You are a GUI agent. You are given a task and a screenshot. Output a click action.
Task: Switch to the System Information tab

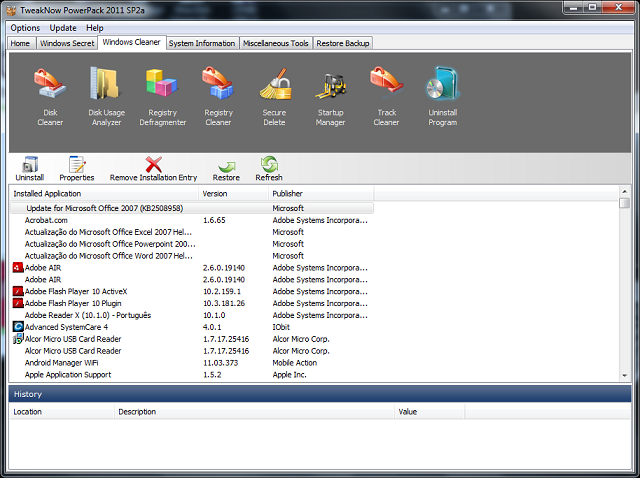pos(202,43)
